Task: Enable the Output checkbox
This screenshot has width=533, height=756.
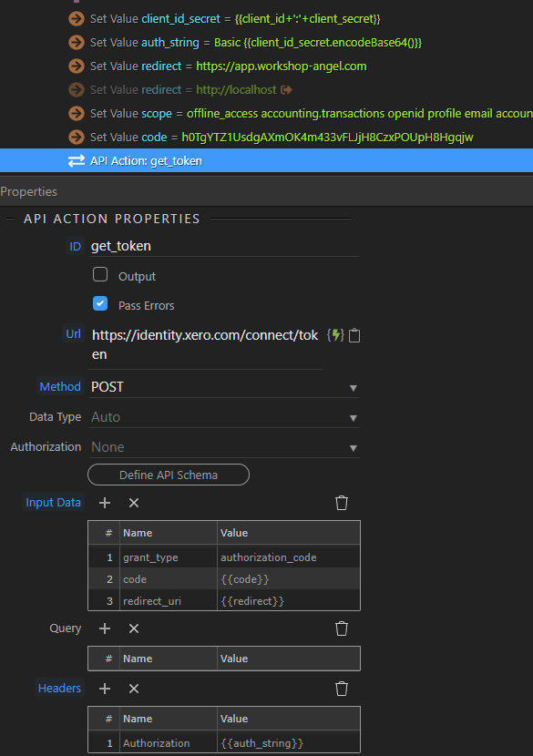Action: click(x=100, y=274)
